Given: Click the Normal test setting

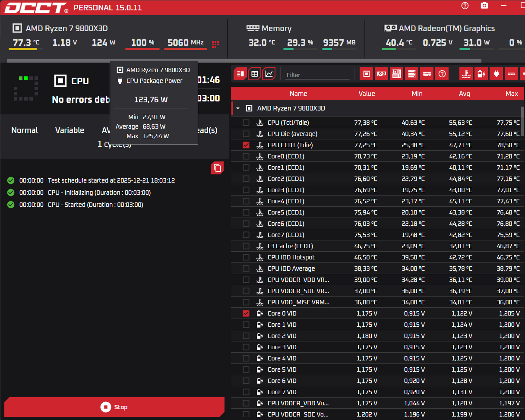Looking at the screenshot, I should pyautogui.click(x=25, y=130).
